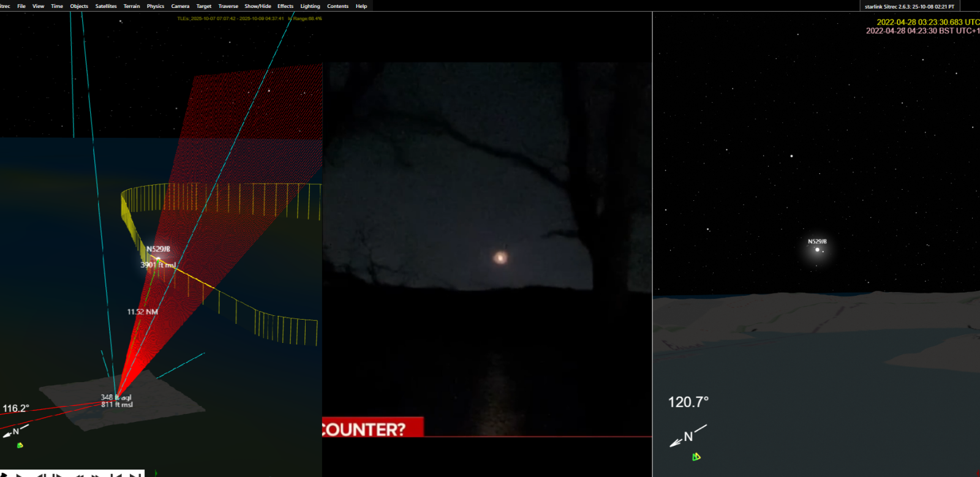The width and height of the screenshot is (980, 477).
Task: Open the Satellites menu
Action: click(106, 6)
